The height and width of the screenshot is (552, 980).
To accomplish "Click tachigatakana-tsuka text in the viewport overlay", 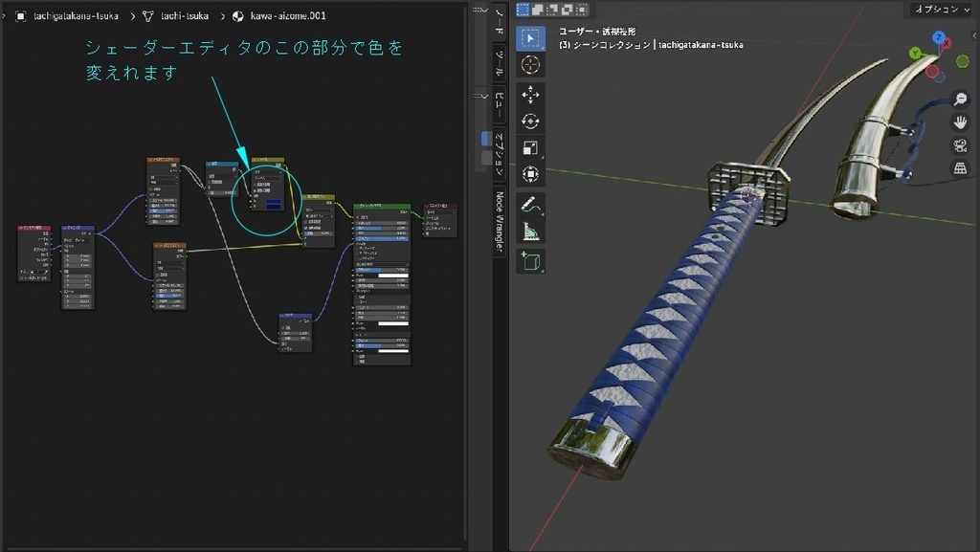I will coord(701,45).
